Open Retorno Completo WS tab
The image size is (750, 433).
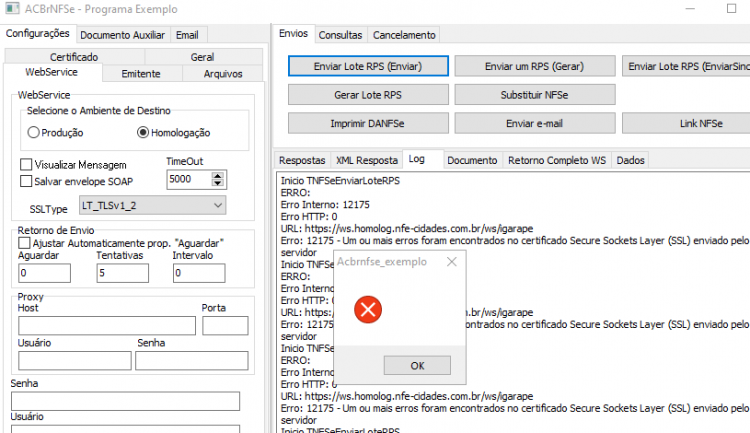557,160
